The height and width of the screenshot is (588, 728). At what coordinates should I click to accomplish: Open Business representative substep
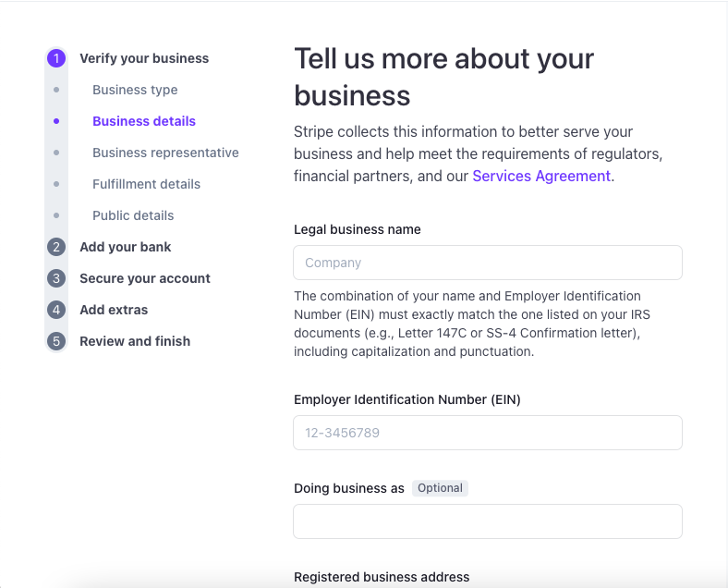(165, 153)
